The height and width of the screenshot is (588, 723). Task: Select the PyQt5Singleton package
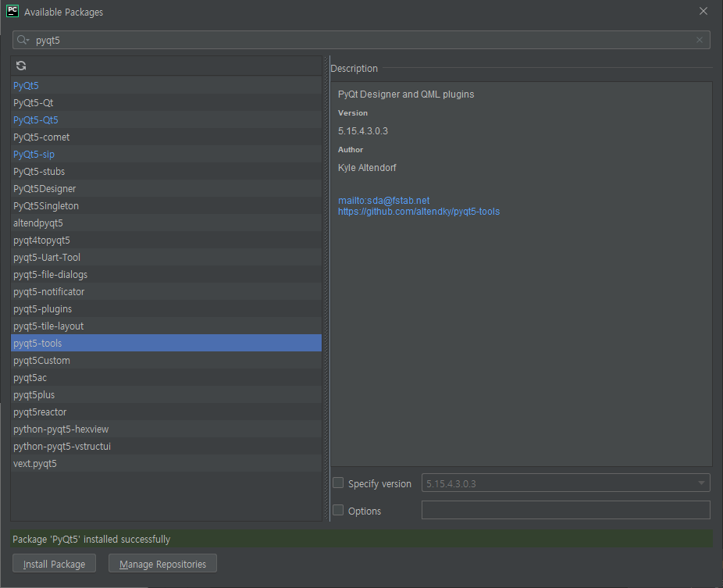166,205
